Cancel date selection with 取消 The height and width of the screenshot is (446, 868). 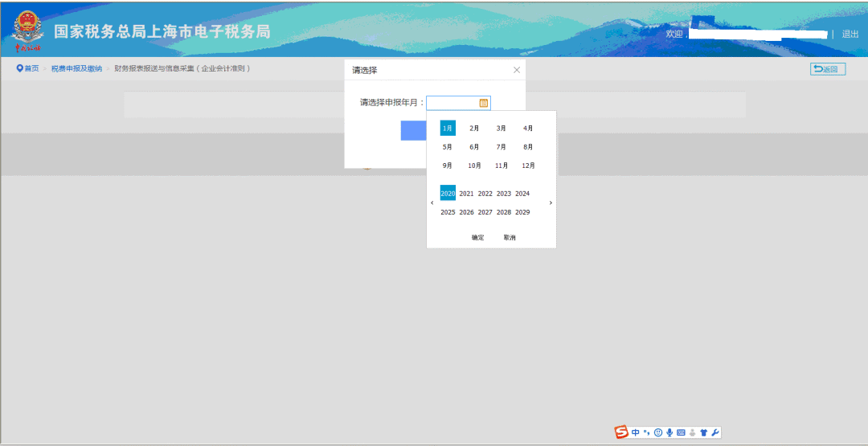click(510, 238)
